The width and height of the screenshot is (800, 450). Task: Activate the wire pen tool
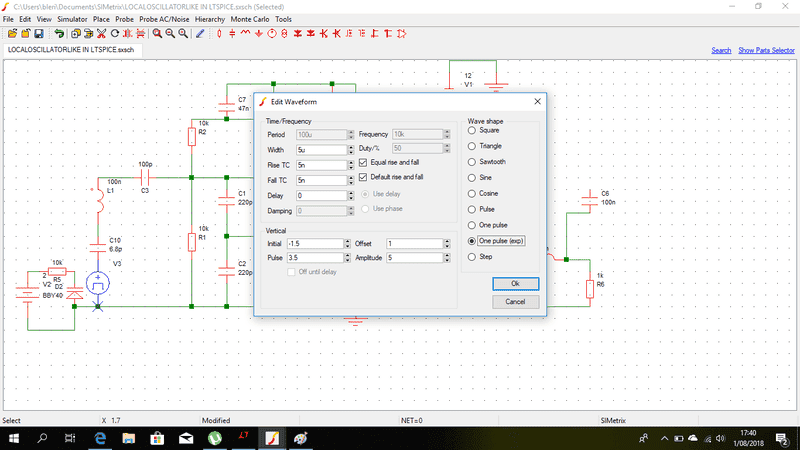(x=200, y=34)
